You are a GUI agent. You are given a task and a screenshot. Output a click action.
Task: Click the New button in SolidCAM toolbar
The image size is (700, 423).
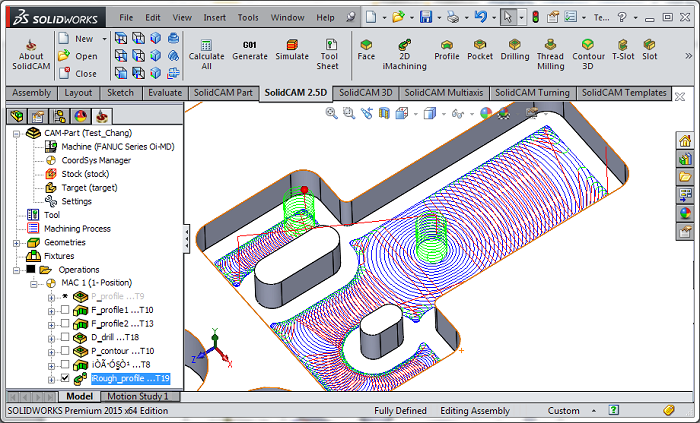[77, 39]
